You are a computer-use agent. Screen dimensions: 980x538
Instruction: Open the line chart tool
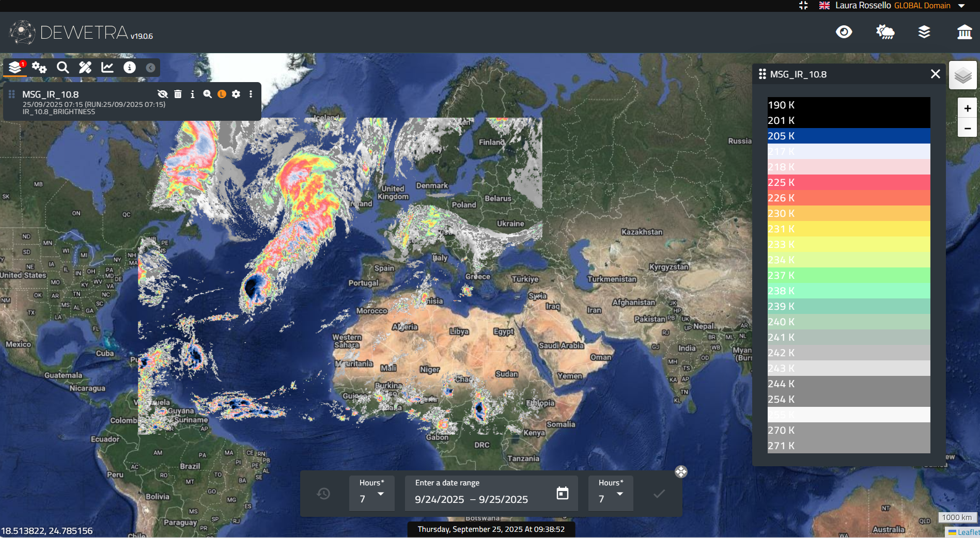[x=107, y=68]
